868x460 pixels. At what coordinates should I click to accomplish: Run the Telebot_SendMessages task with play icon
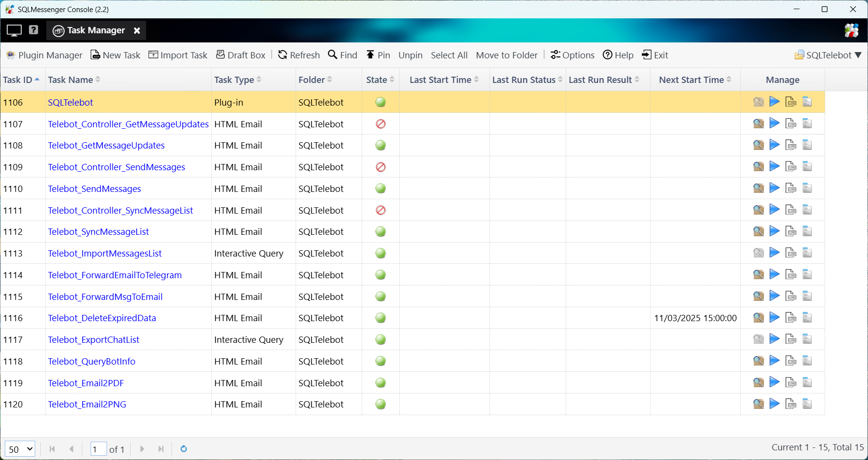pyautogui.click(x=774, y=188)
